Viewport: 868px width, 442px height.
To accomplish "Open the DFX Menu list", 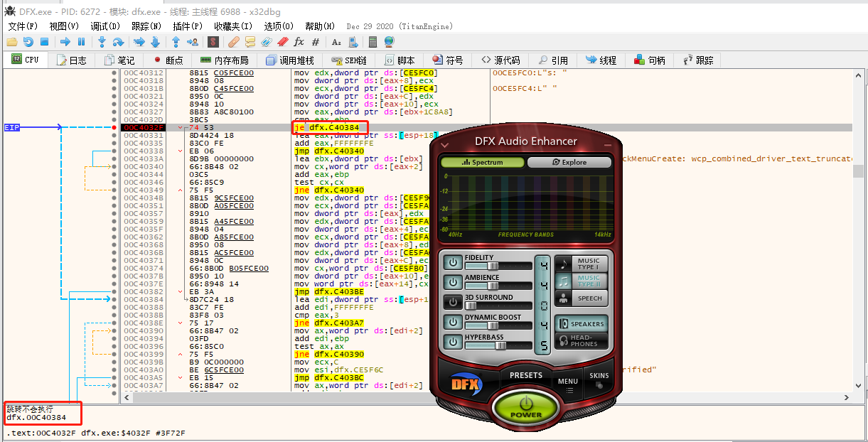I will tap(567, 384).
